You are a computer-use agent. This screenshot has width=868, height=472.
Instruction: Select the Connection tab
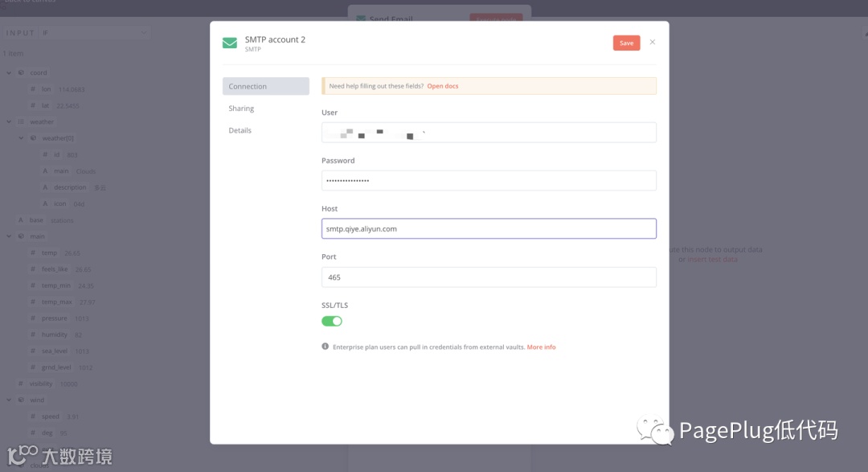266,86
